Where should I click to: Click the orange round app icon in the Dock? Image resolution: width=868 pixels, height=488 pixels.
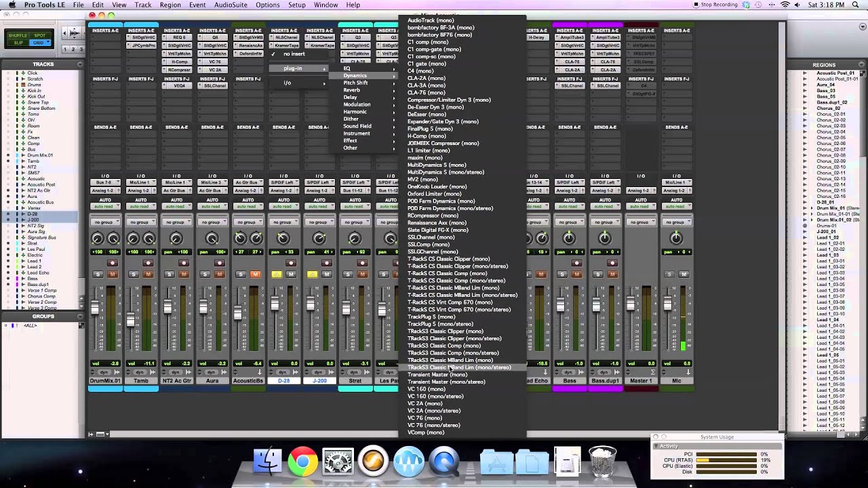373,462
